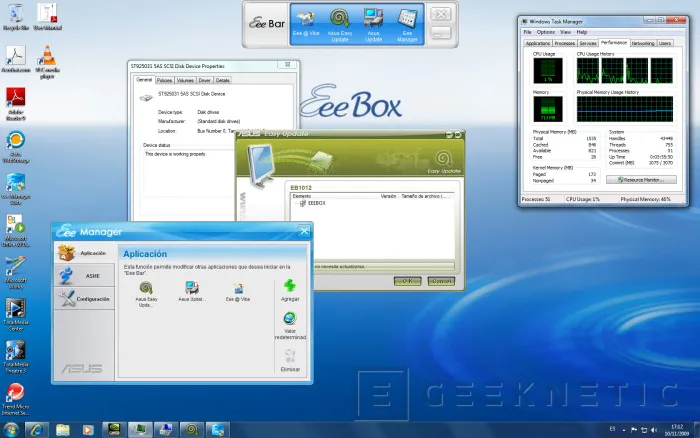Select Aplicación section in Eee Manager

point(84,253)
